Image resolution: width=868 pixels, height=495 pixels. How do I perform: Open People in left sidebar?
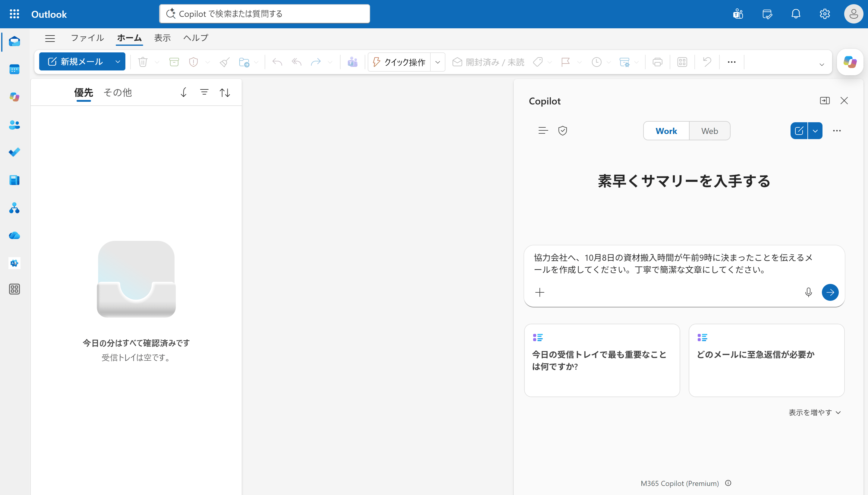[14, 125]
